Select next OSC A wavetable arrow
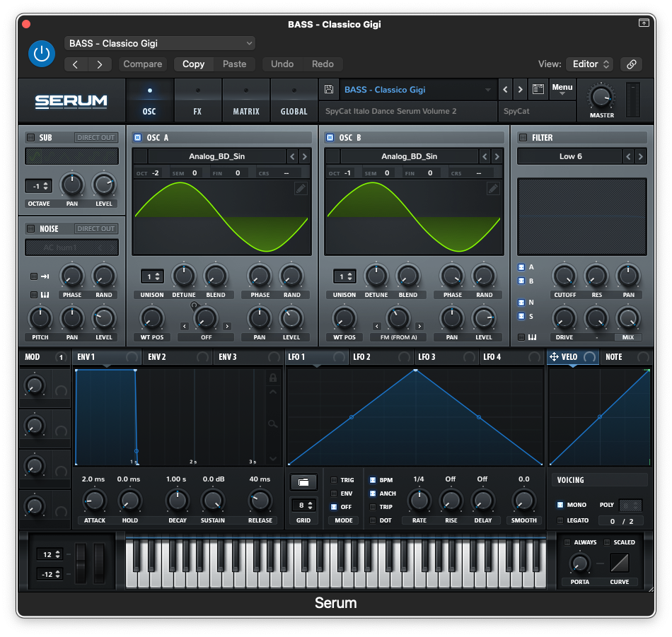Screen dimensions: 672x637 [304, 156]
